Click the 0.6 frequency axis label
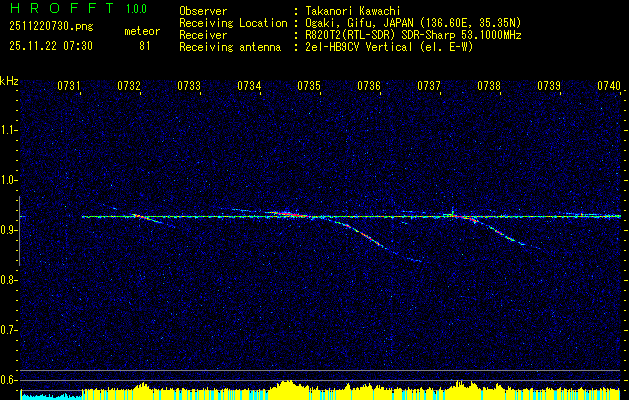629x400 pixels. point(9,379)
